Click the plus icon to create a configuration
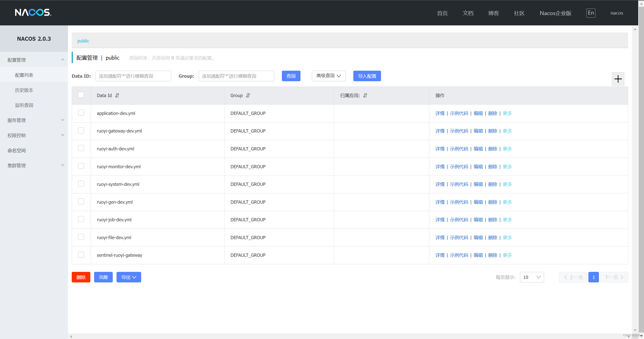This screenshot has height=339, width=644. click(618, 79)
